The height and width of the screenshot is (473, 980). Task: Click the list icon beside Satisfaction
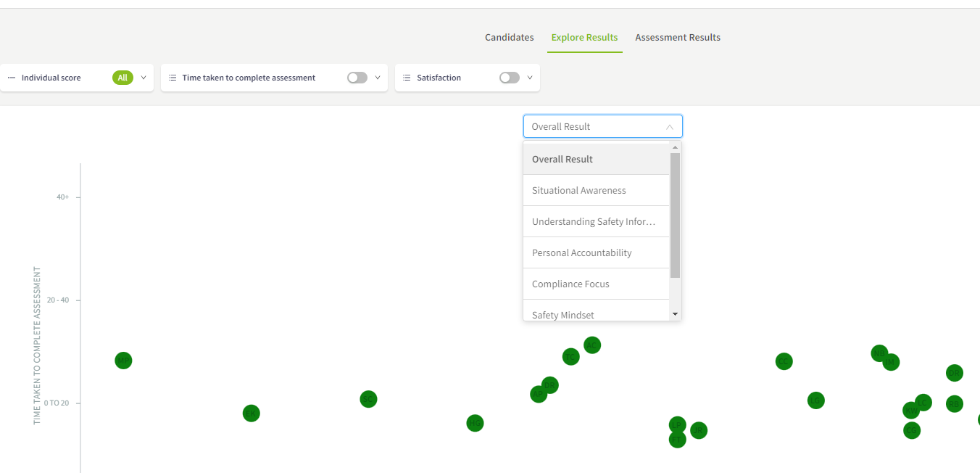point(407,78)
